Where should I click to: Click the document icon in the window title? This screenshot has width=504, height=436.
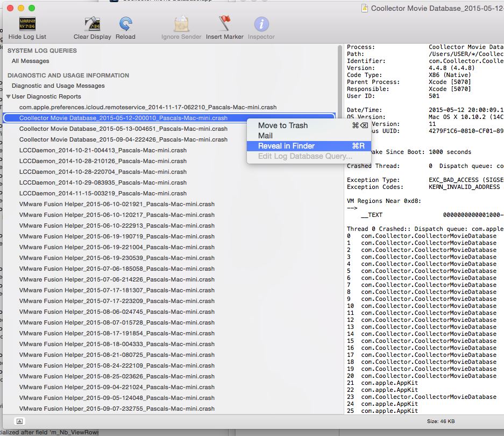pos(365,9)
